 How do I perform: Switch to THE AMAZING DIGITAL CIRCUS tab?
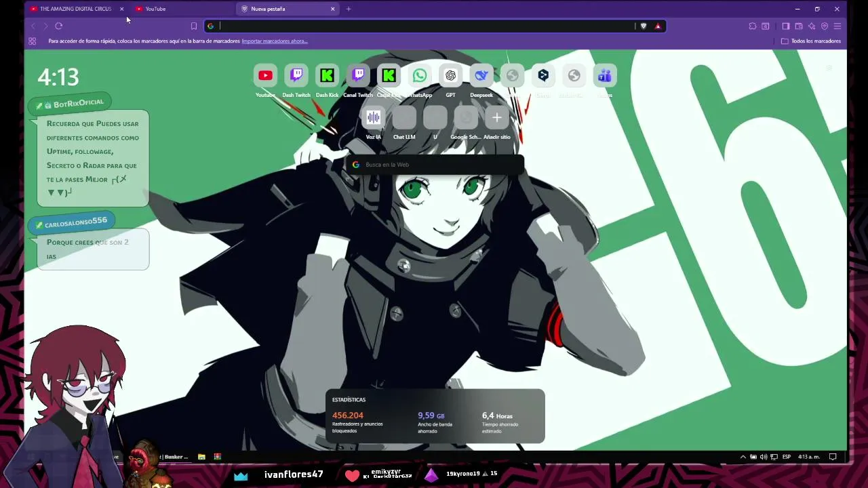pyautogui.click(x=75, y=9)
